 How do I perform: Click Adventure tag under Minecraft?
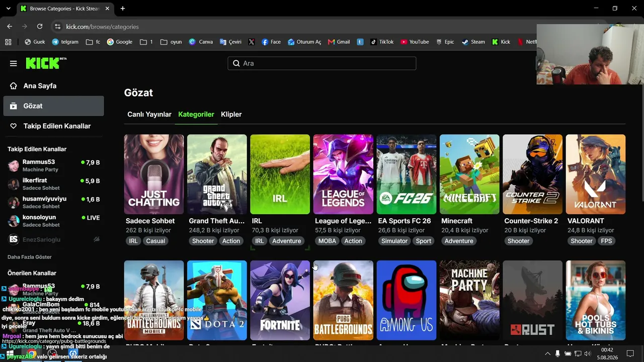pyautogui.click(x=459, y=241)
